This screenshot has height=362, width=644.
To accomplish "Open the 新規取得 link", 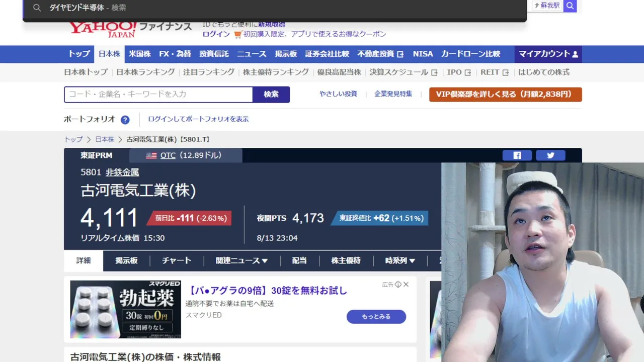I will [x=272, y=25].
